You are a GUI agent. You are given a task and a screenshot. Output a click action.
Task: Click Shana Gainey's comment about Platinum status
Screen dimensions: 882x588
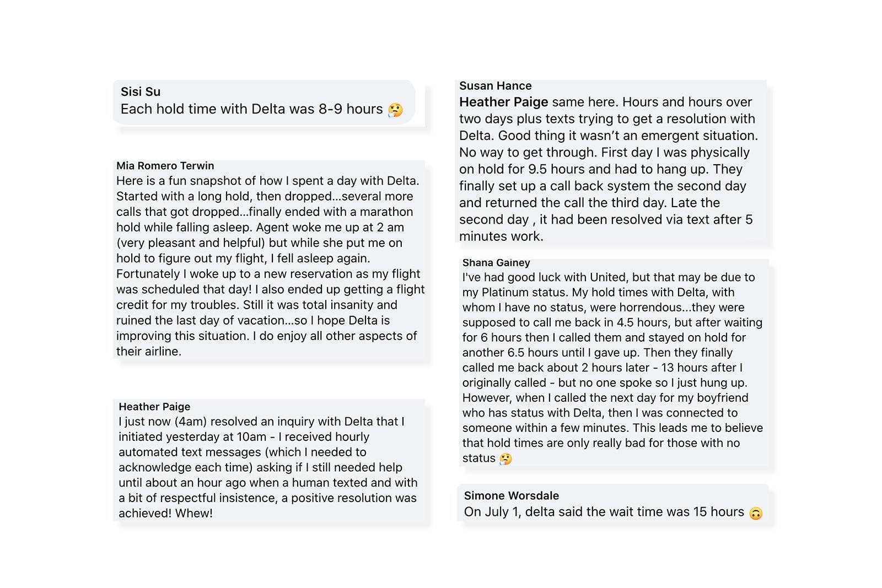click(x=612, y=368)
